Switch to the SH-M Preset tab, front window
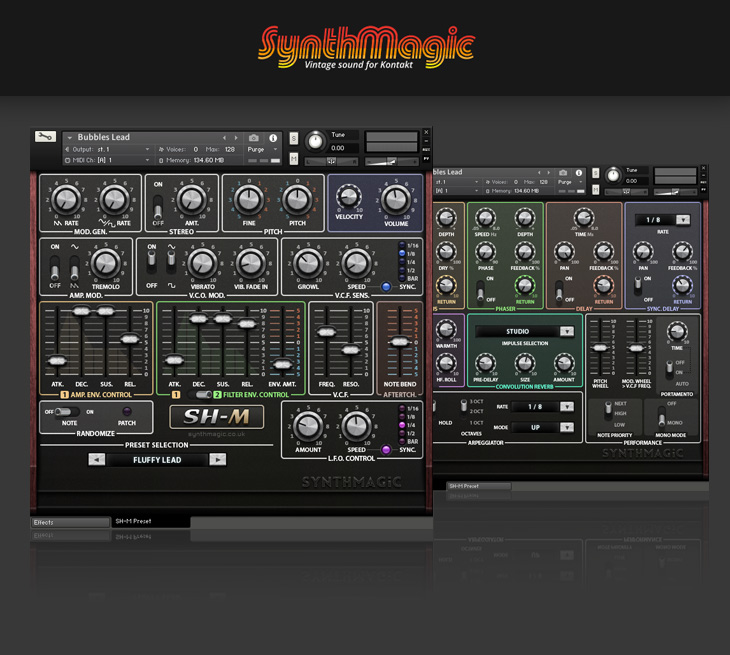730x655 pixels. [x=150, y=521]
